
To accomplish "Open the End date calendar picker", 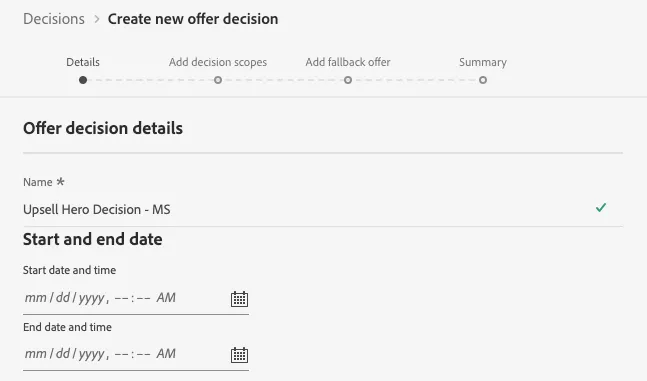I will click(x=239, y=355).
